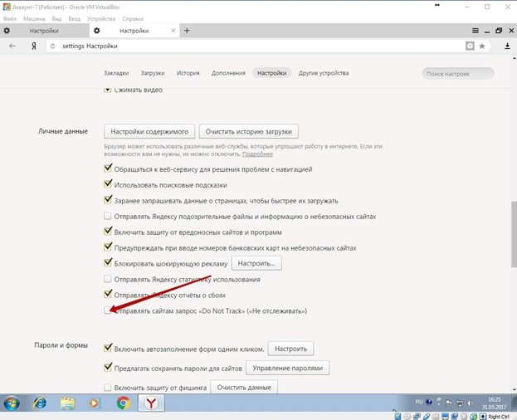Toggle 'Включить автозаполнение форм одним кликом'

click(x=108, y=348)
